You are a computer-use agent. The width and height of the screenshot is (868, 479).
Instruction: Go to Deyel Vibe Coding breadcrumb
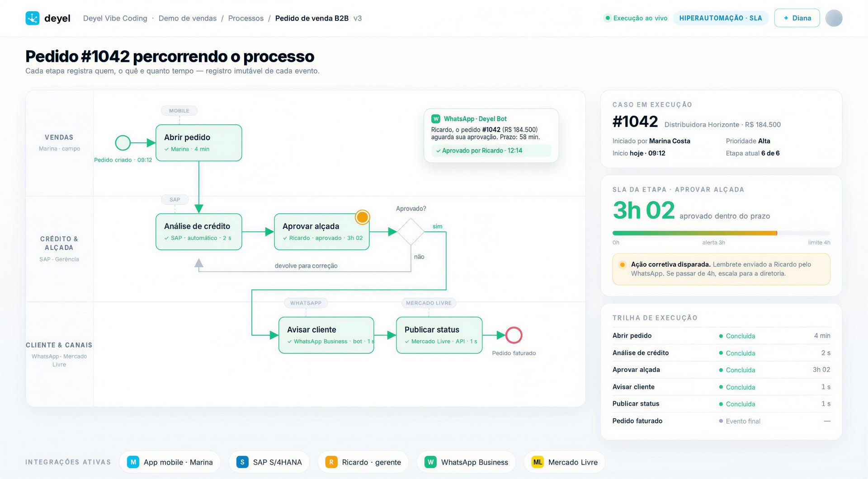(x=115, y=18)
